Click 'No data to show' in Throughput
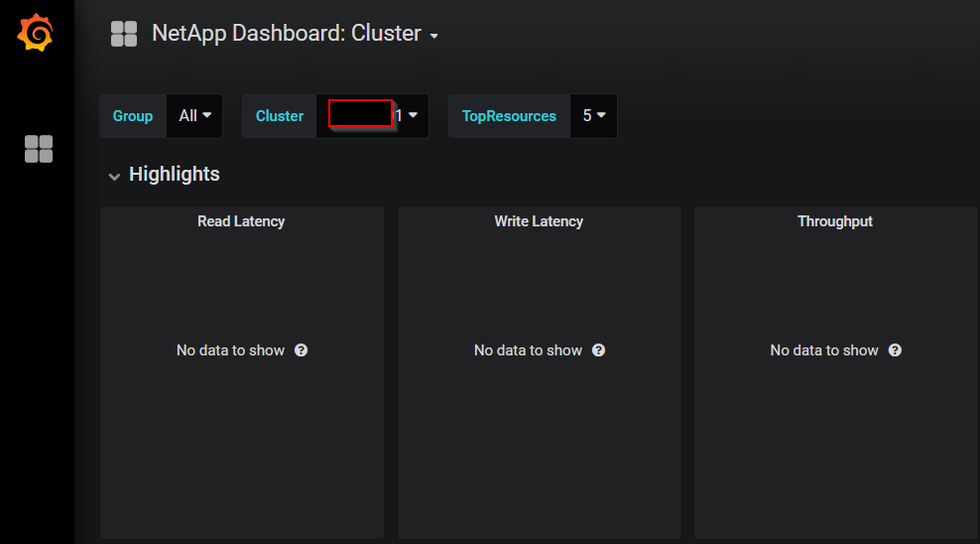The image size is (980, 544). coord(824,350)
